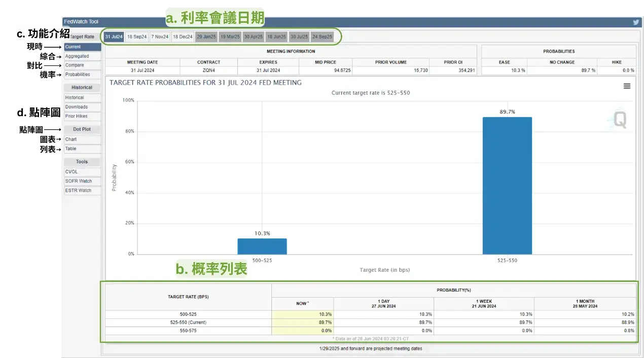Switch to the 29 Jan25 meeting tab
This screenshot has width=644, height=358.
(x=206, y=37)
